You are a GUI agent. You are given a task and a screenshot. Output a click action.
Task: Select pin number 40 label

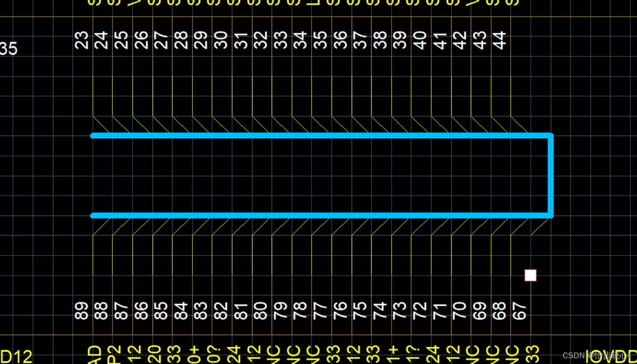tap(421, 40)
